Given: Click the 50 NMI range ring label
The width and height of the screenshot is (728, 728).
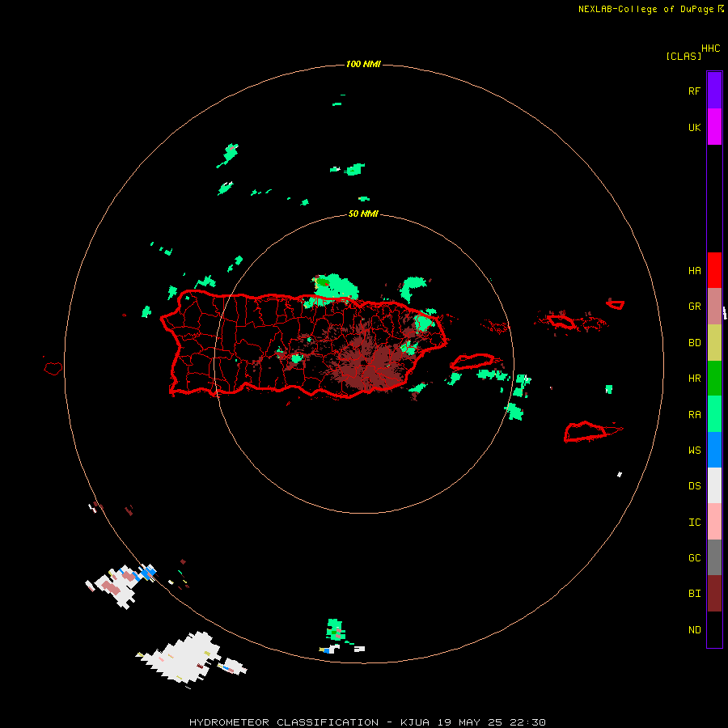Looking at the screenshot, I should 363,214.
